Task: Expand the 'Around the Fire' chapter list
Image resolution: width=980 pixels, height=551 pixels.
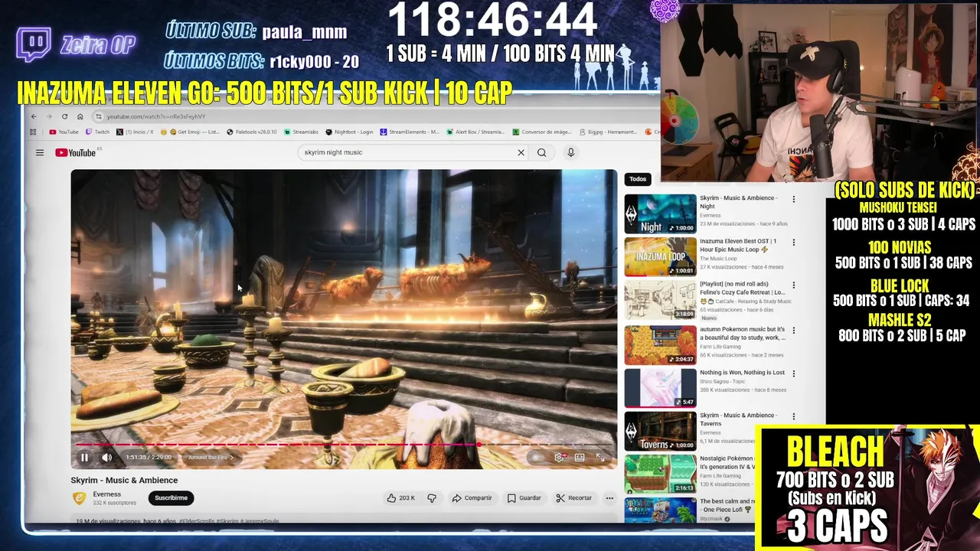Action: [x=211, y=458]
